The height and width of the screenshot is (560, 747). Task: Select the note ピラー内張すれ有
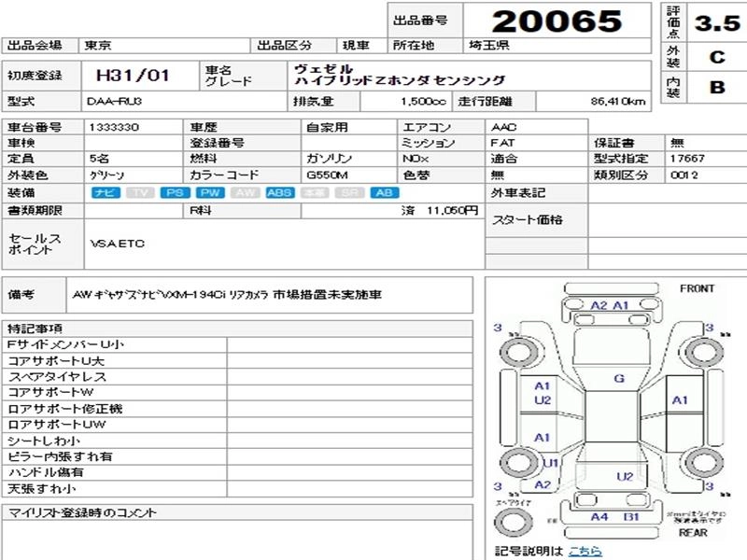60,456
